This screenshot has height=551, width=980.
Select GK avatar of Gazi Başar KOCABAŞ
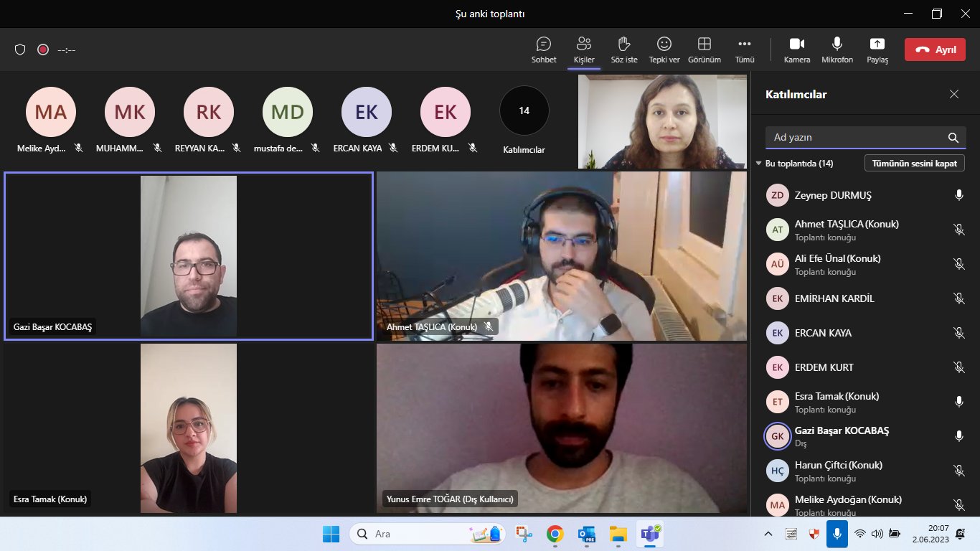[x=778, y=436]
